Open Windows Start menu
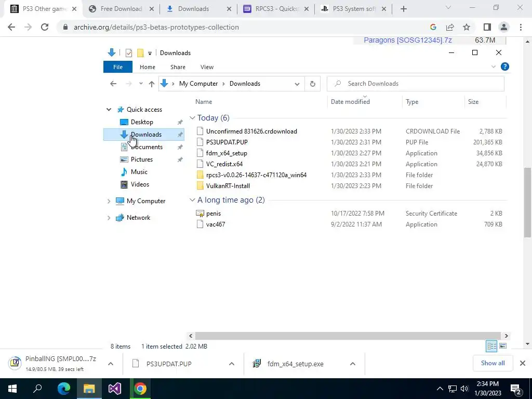Screen dimensions: 532x399 click(12, 389)
